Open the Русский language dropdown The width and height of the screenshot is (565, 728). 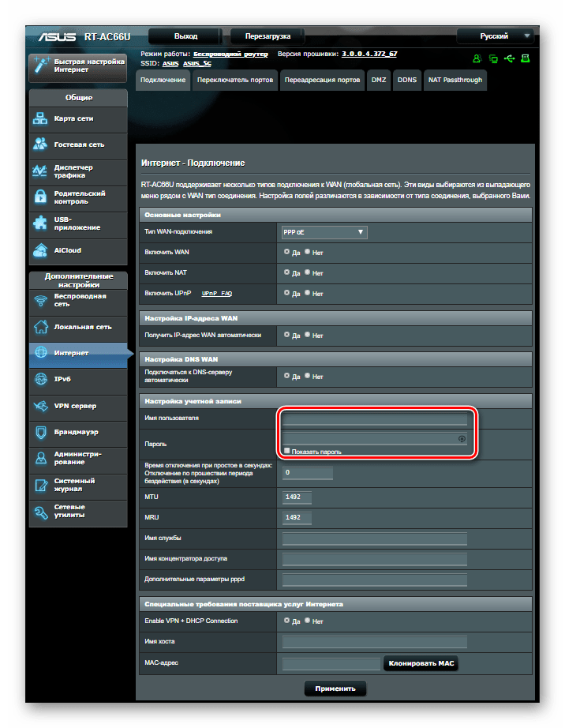[495, 36]
